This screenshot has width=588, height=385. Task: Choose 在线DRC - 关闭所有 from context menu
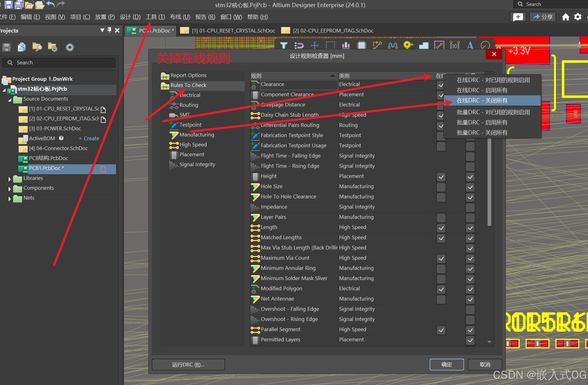click(x=492, y=101)
